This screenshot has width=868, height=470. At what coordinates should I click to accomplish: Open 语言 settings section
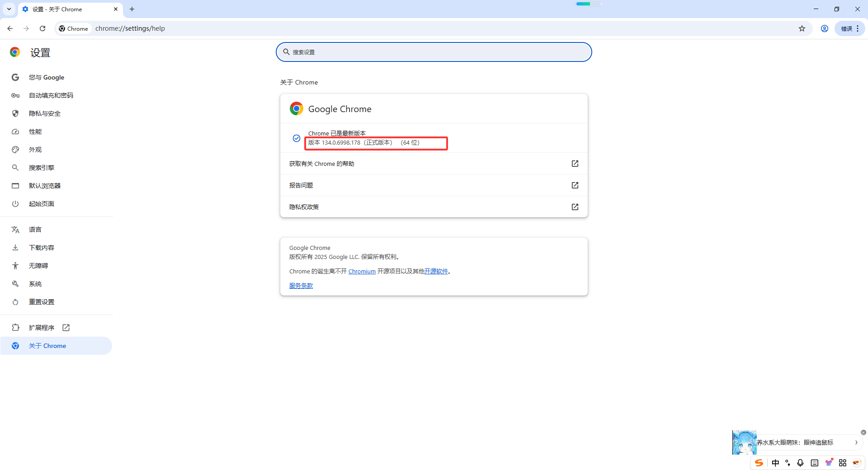click(56, 230)
